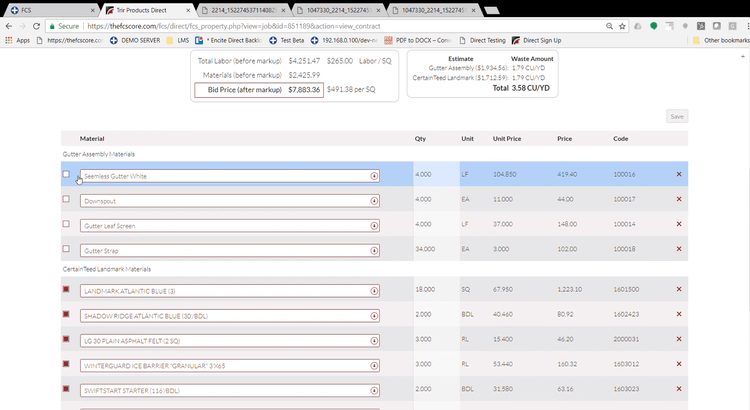The width and height of the screenshot is (750, 410).
Task: Click the Bid Price $7,883.36 field
Action: pyautogui.click(x=259, y=90)
